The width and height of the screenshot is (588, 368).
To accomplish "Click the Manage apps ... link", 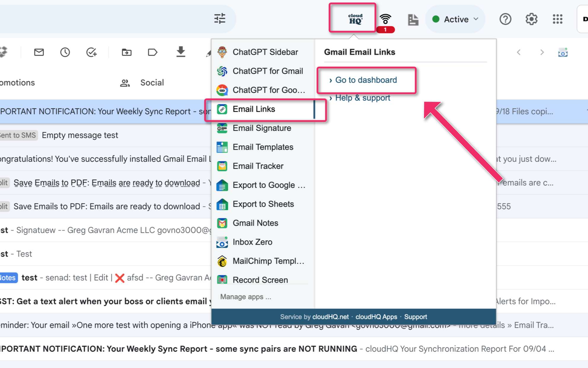I will point(245,297).
